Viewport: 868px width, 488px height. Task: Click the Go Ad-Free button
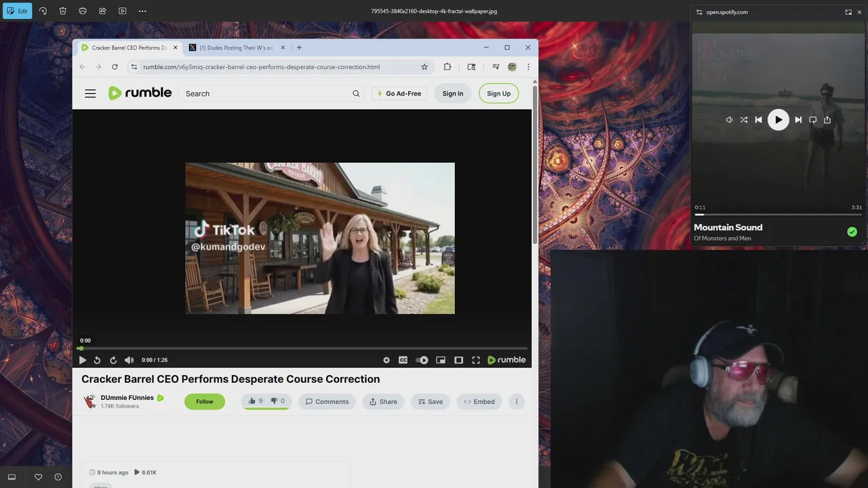coord(399,94)
